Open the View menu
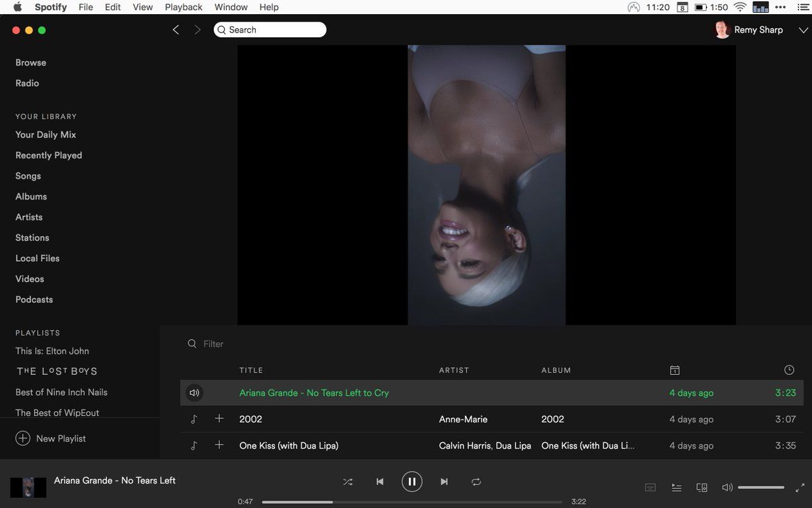 143,7
